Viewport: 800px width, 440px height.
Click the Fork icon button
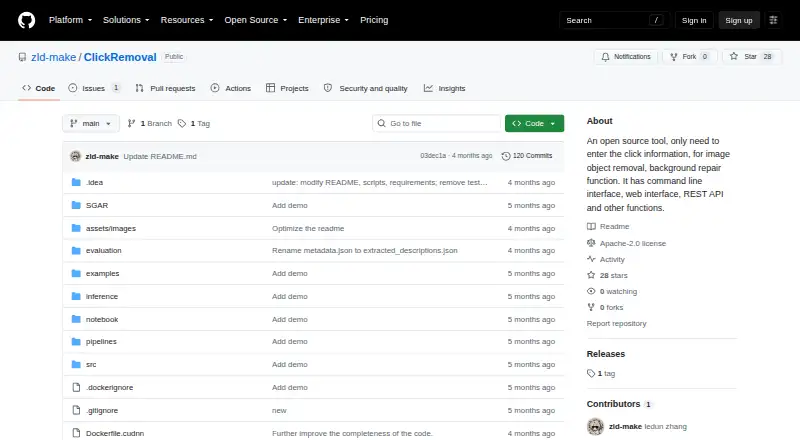pyautogui.click(x=674, y=57)
